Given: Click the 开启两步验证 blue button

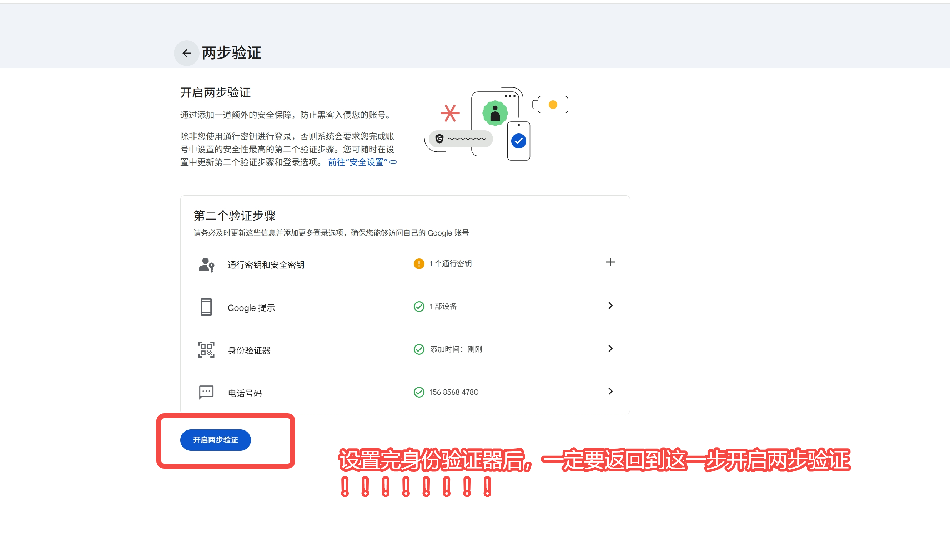Looking at the screenshot, I should [x=216, y=440].
